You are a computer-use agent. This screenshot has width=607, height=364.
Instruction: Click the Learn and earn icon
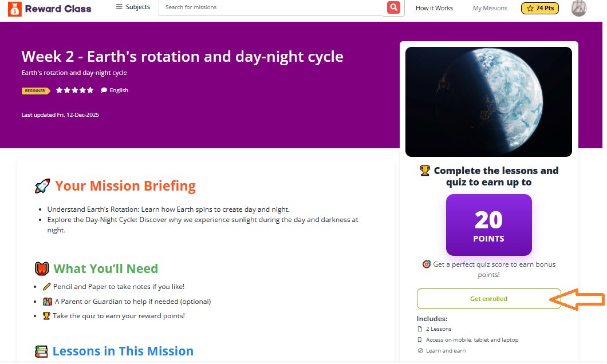[x=420, y=350]
